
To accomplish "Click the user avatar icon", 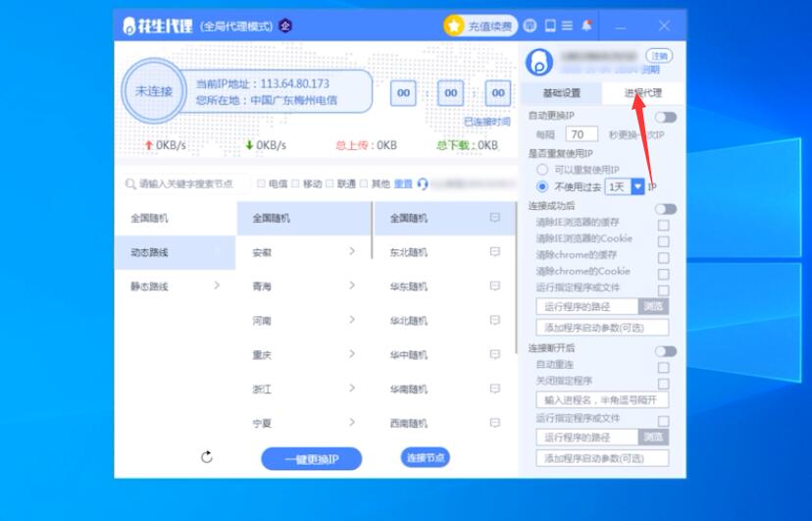I will (539, 63).
